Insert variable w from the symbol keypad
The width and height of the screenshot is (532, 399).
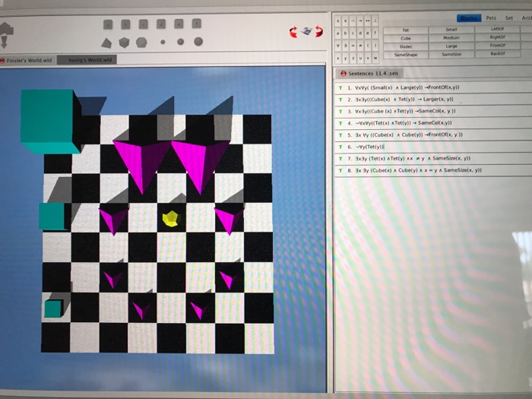point(375,58)
